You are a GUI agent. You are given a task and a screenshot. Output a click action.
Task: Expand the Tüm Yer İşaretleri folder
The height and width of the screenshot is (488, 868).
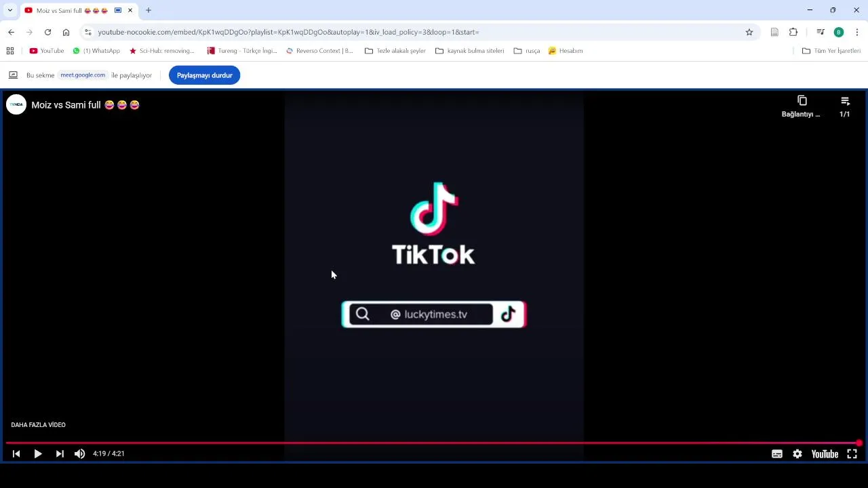(x=831, y=51)
